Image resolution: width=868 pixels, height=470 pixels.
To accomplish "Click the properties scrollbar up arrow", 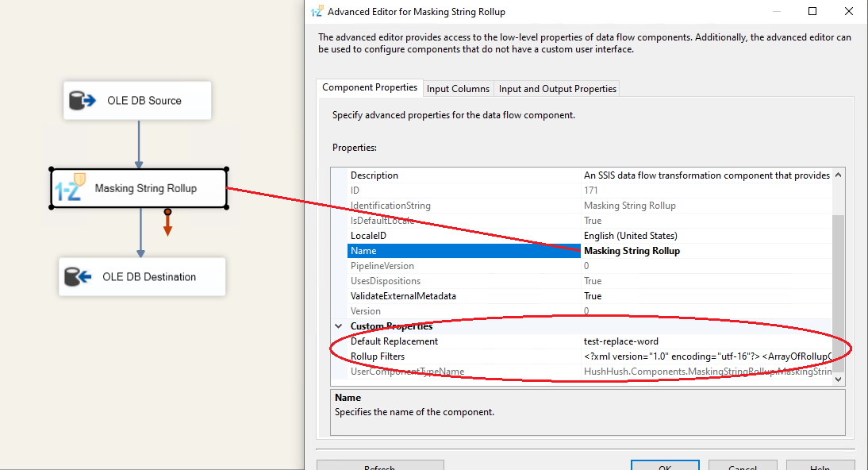I will [839, 175].
